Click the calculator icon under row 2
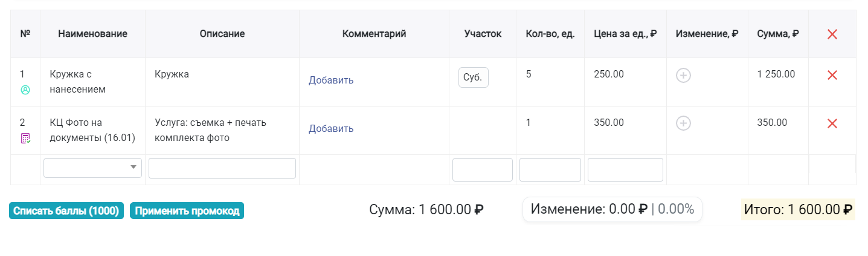The width and height of the screenshot is (868, 256). [25, 138]
